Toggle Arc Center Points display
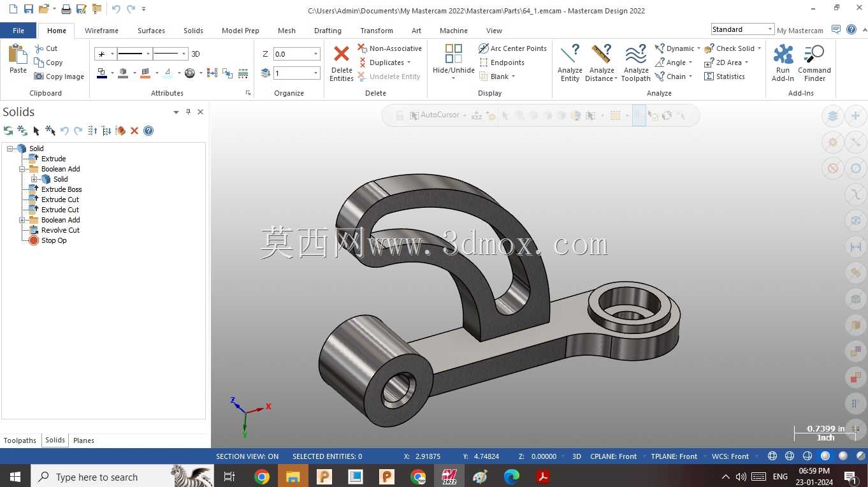Image resolution: width=868 pixels, height=487 pixels. (512, 48)
